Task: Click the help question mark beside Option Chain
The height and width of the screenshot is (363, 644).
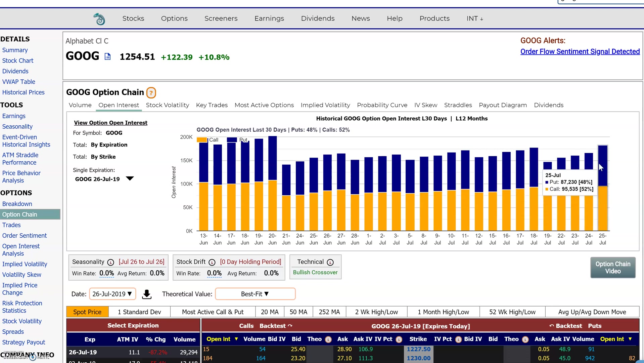Action: (151, 93)
